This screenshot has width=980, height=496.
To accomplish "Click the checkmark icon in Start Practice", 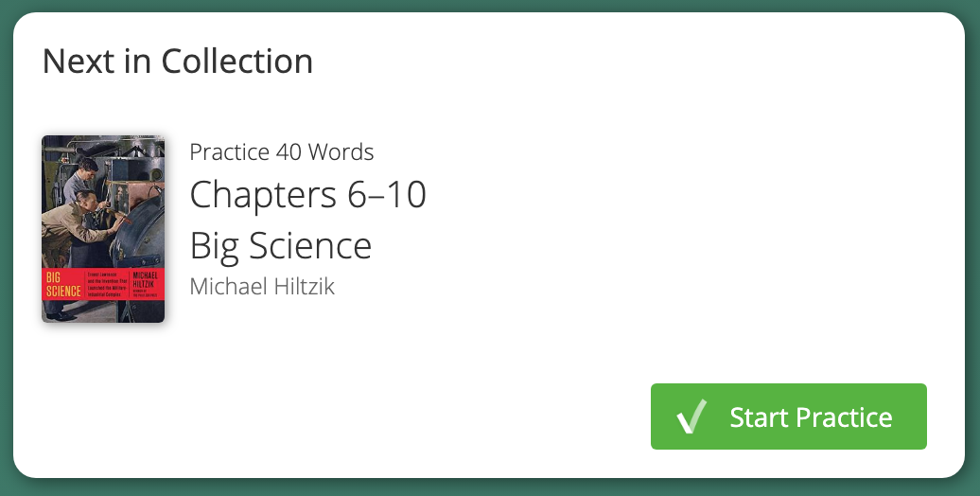I will pyautogui.click(x=692, y=416).
